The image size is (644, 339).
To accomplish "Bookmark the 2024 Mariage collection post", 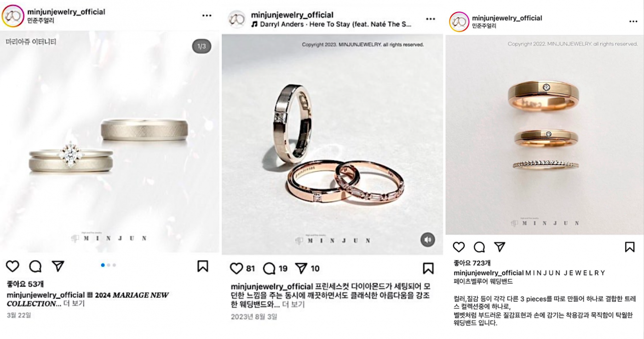I will tap(203, 266).
